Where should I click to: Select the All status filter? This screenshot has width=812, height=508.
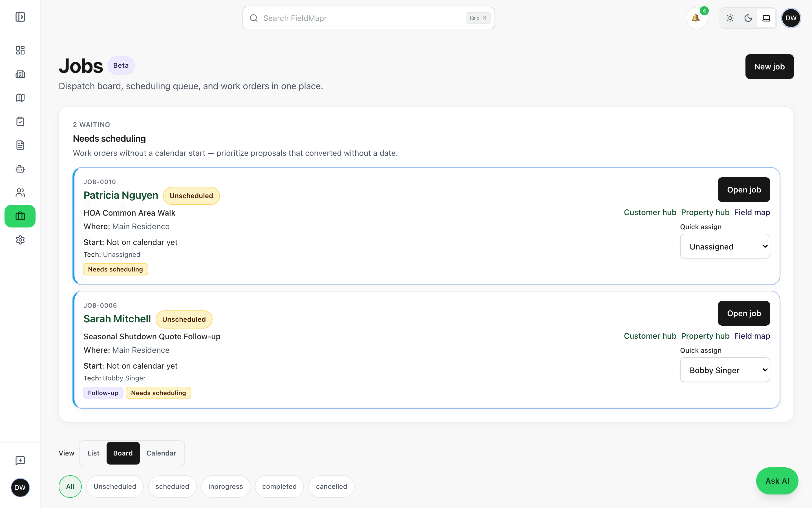[70, 486]
